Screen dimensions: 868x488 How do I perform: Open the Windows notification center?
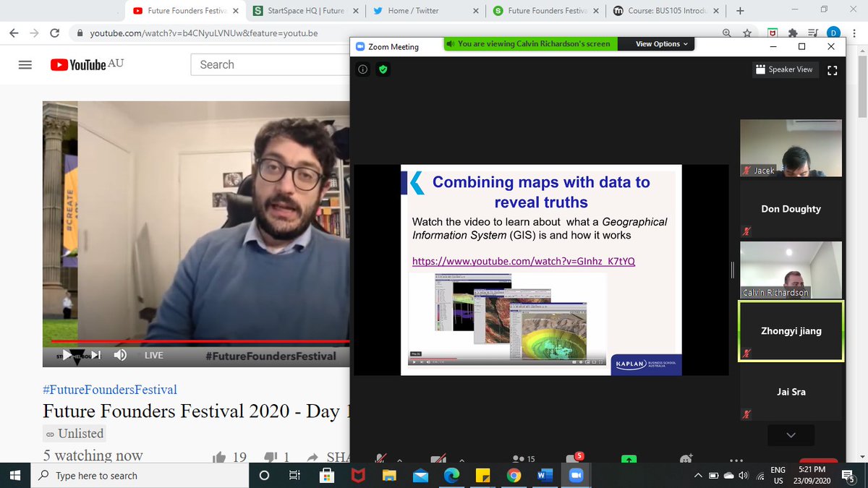coord(848,476)
